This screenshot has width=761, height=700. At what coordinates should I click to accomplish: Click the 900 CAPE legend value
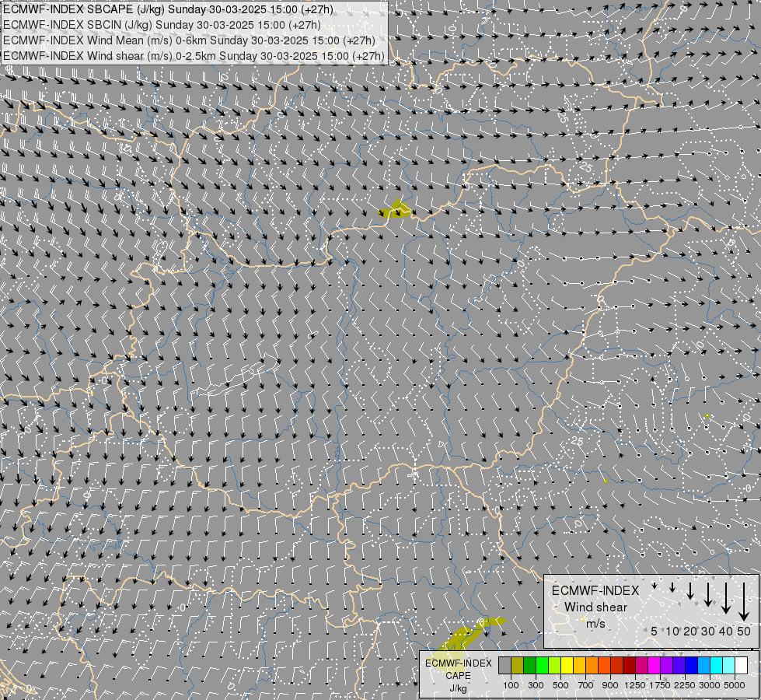[x=610, y=685]
